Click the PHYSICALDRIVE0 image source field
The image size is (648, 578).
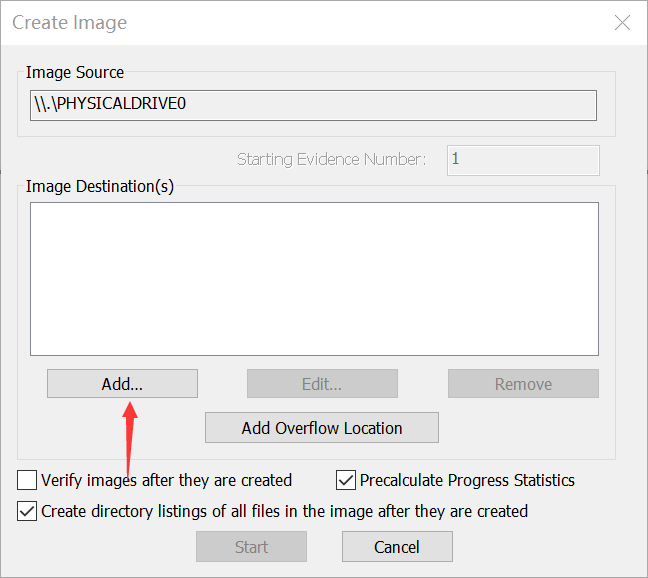313,105
